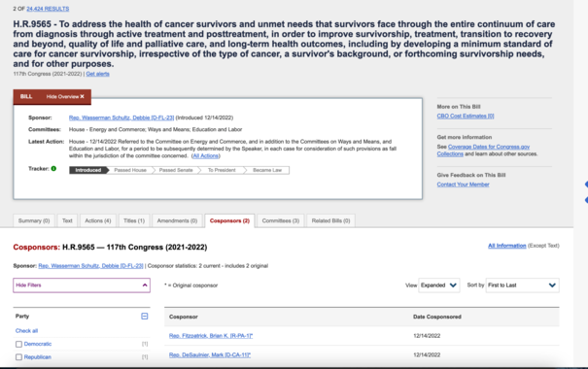This screenshot has height=369, width=588.
Task: Open Coverage Dates for Congress.gov link
Action: tap(489, 147)
